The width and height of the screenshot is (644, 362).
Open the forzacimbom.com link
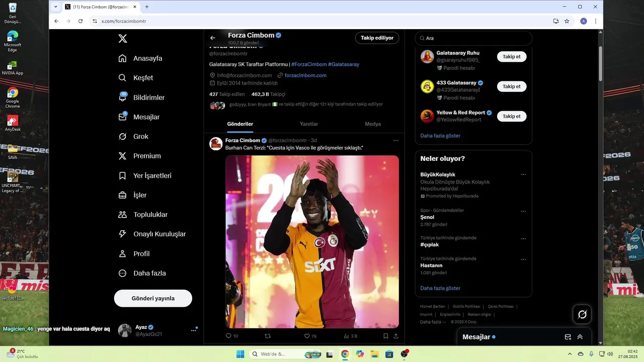point(305,75)
